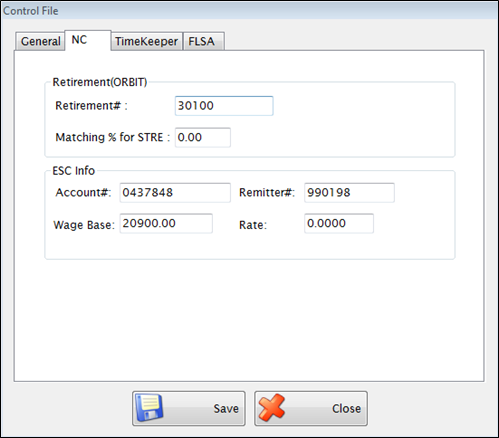Click the Close button label
This screenshot has width=499, height=438.
point(346,409)
